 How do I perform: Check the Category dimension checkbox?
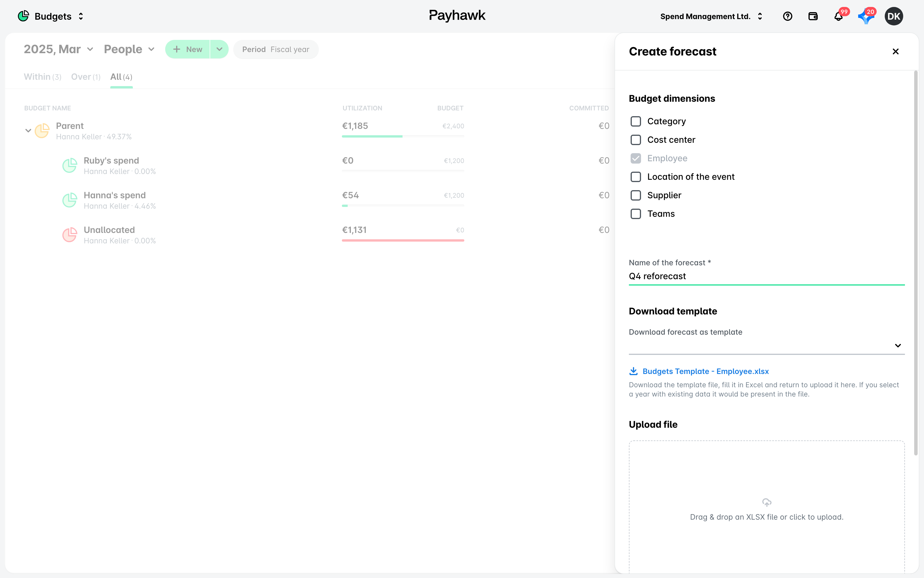pyautogui.click(x=636, y=121)
